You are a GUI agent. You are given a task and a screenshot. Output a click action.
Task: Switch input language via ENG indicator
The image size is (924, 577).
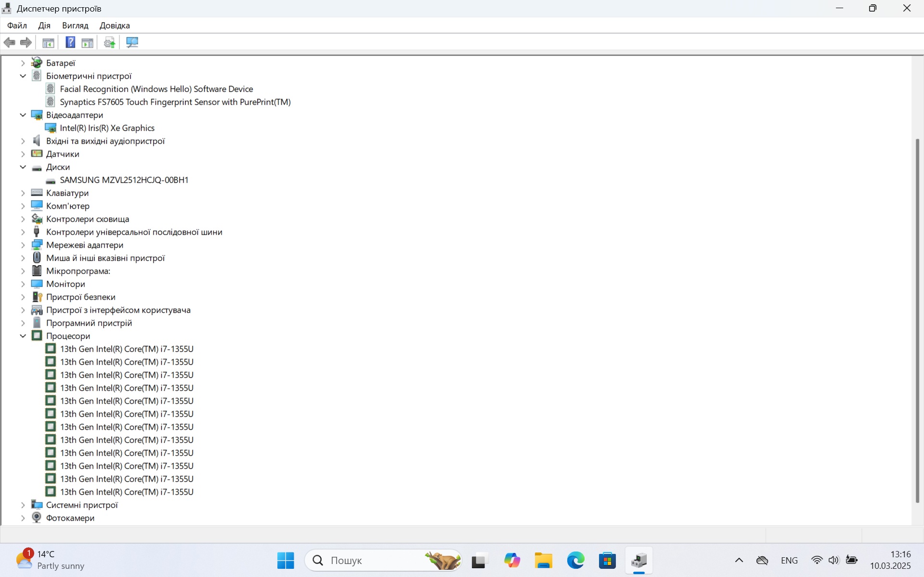pyautogui.click(x=789, y=560)
